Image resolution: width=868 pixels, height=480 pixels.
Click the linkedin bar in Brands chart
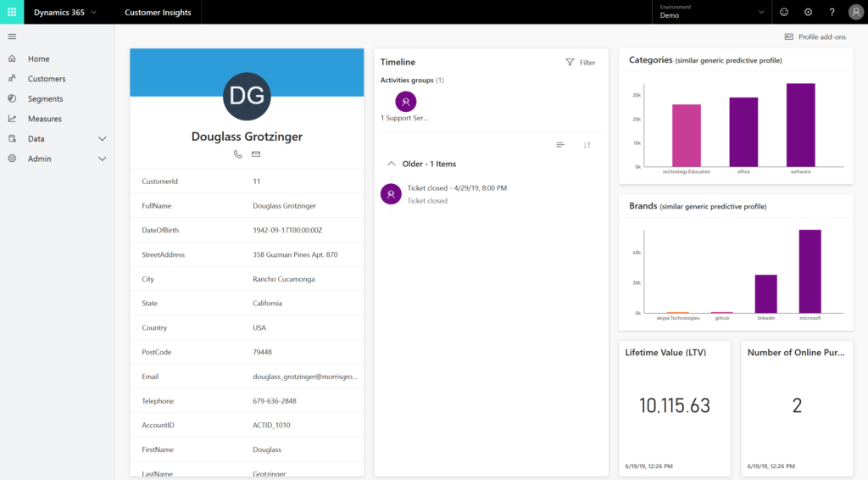tap(765, 294)
